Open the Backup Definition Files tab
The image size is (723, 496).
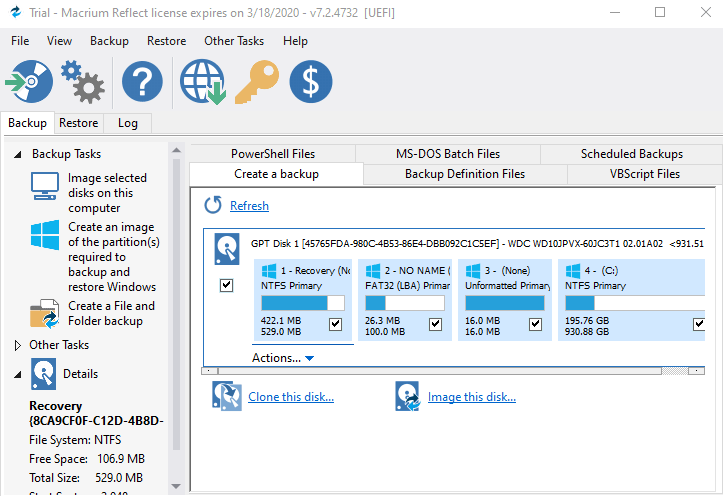pos(465,174)
